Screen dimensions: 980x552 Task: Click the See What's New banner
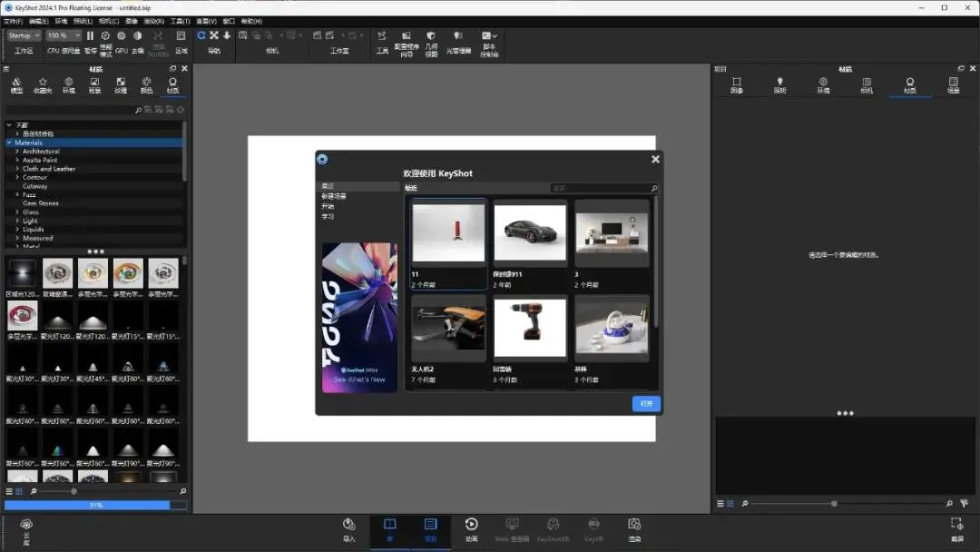coord(359,318)
